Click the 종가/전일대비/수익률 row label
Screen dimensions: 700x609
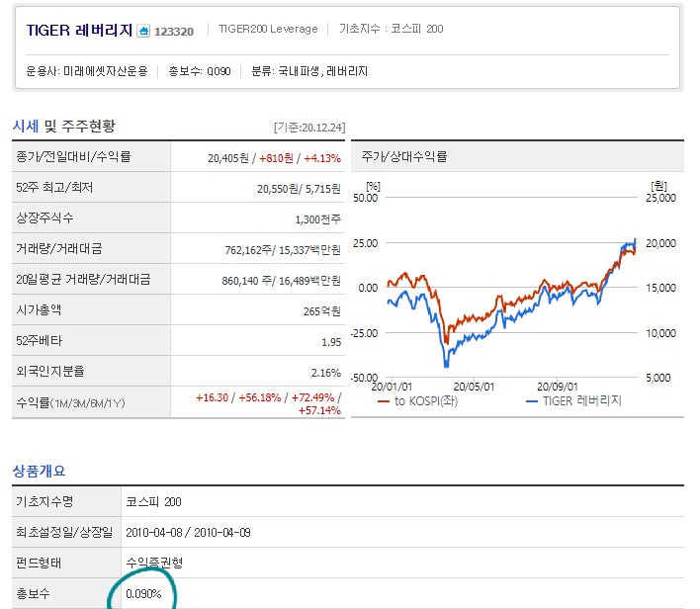coord(73,156)
